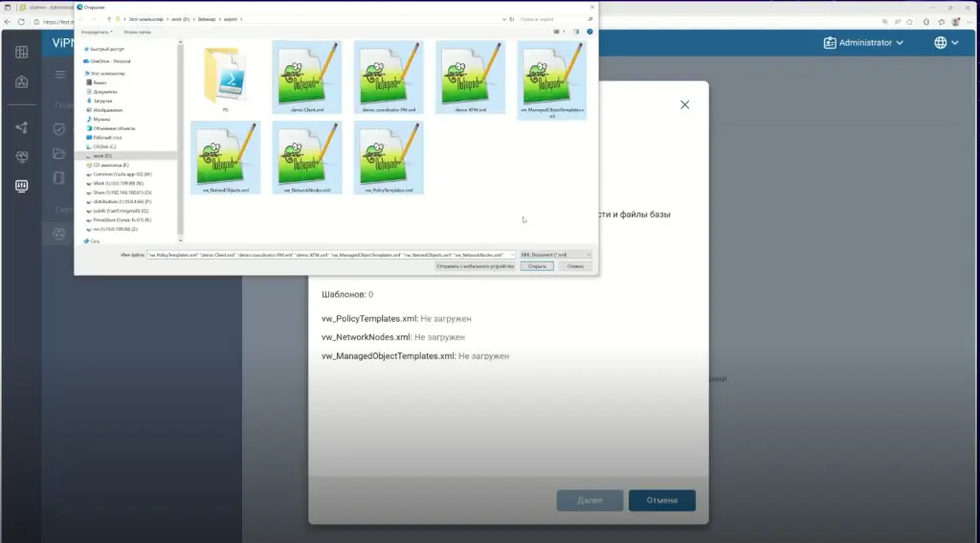The image size is (980, 543).
Task: Select the demo-Client.xml file
Action: point(307,79)
